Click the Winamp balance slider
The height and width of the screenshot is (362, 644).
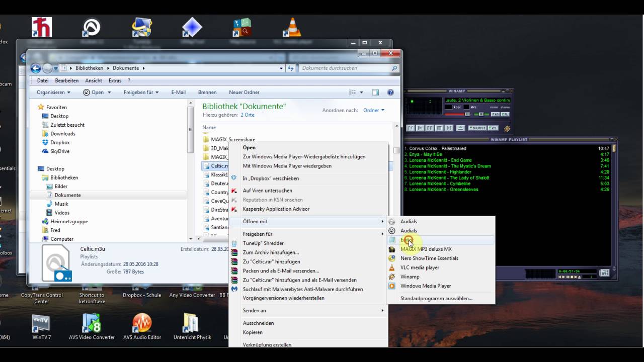click(481, 114)
